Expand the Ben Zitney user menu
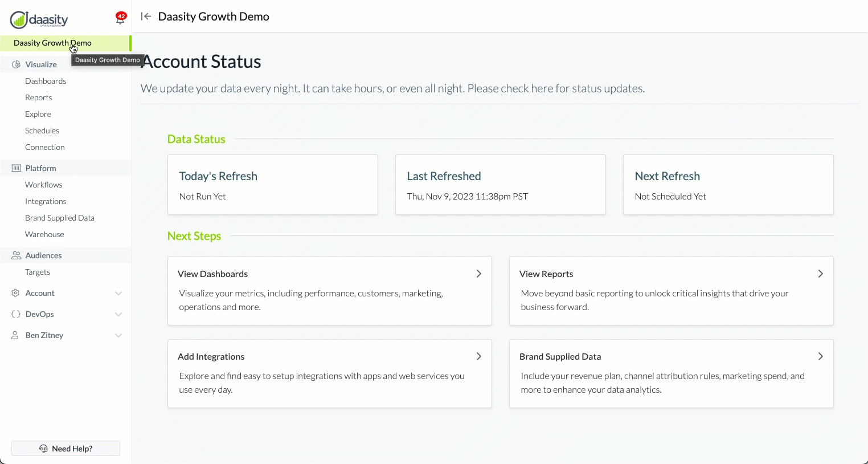The width and height of the screenshot is (868, 464). click(118, 335)
